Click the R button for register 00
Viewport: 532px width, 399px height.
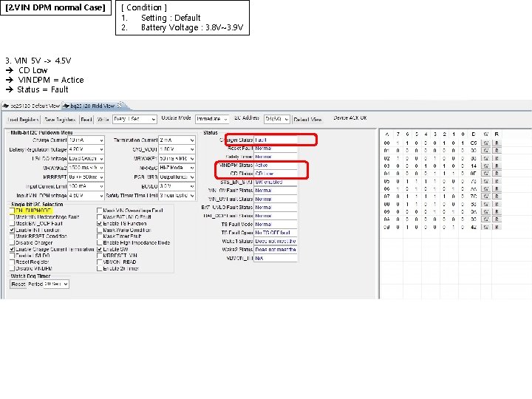point(497,143)
